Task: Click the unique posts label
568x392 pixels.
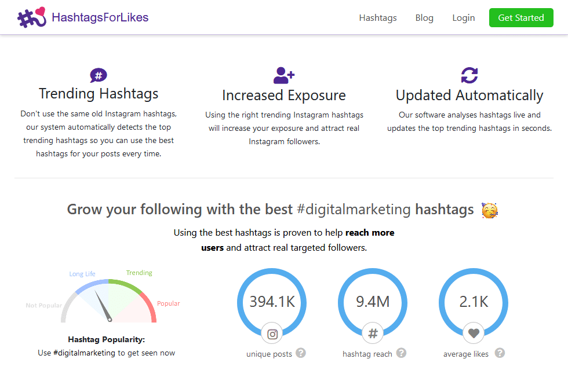Action: coord(269,354)
